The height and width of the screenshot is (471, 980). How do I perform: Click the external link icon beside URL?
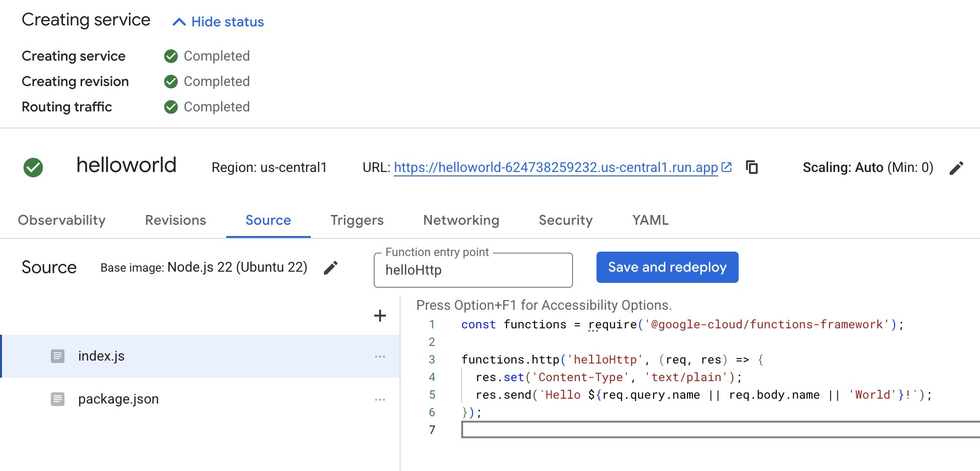726,167
